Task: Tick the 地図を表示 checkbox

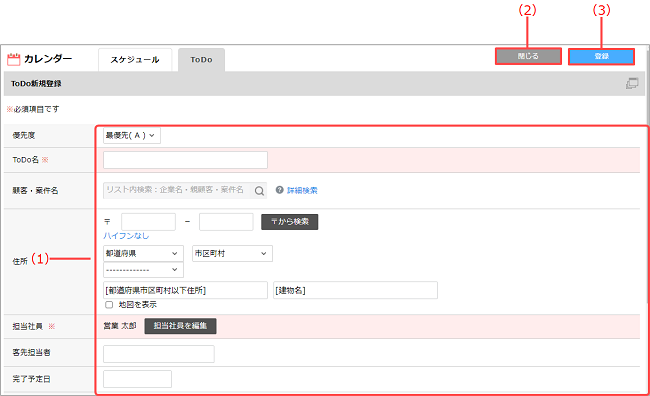Action: [x=109, y=305]
